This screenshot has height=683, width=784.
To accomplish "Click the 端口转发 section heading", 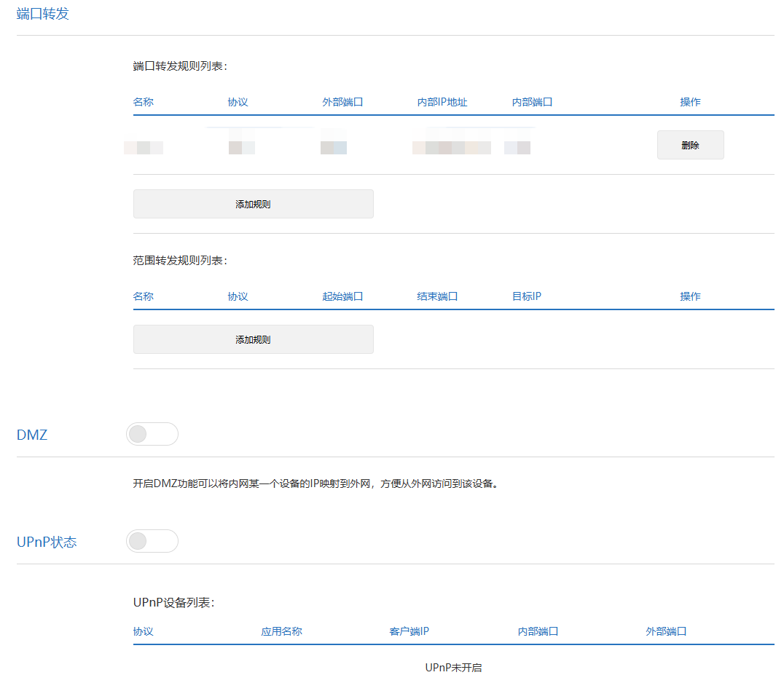I will pyautogui.click(x=43, y=14).
